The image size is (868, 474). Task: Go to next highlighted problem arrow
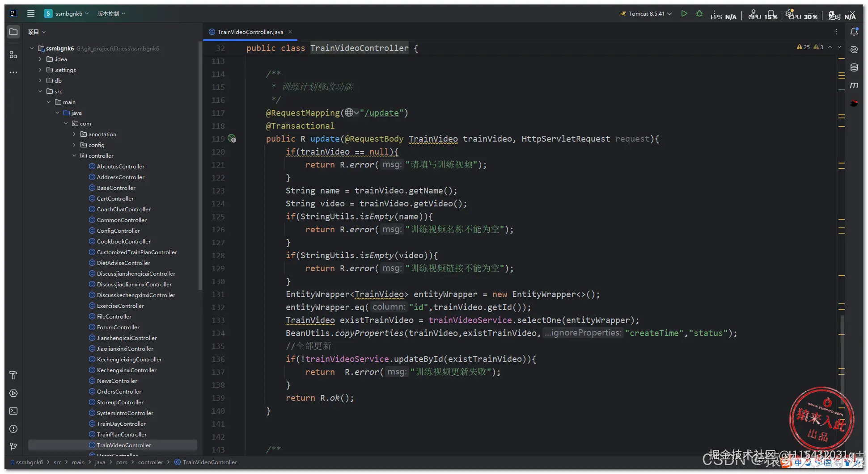click(x=839, y=47)
